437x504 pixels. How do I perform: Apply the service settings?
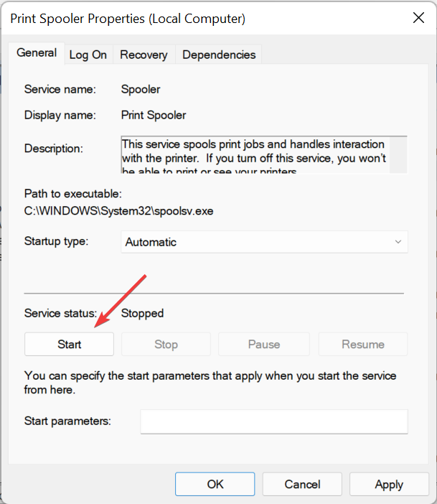pyautogui.click(x=389, y=484)
